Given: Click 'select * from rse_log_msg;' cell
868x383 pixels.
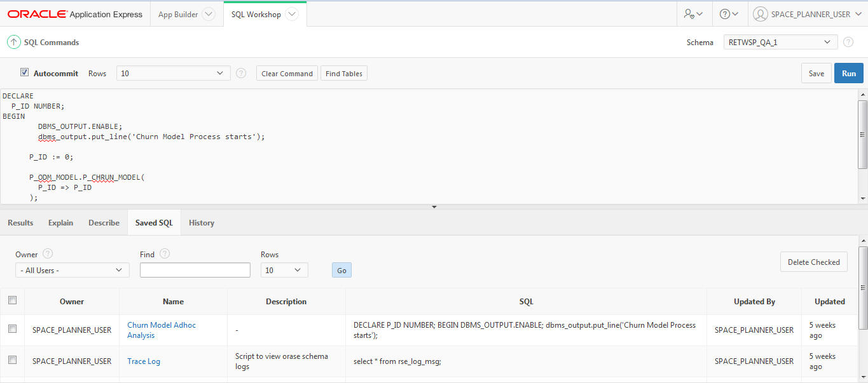Looking at the screenshot, I should 397,361.
